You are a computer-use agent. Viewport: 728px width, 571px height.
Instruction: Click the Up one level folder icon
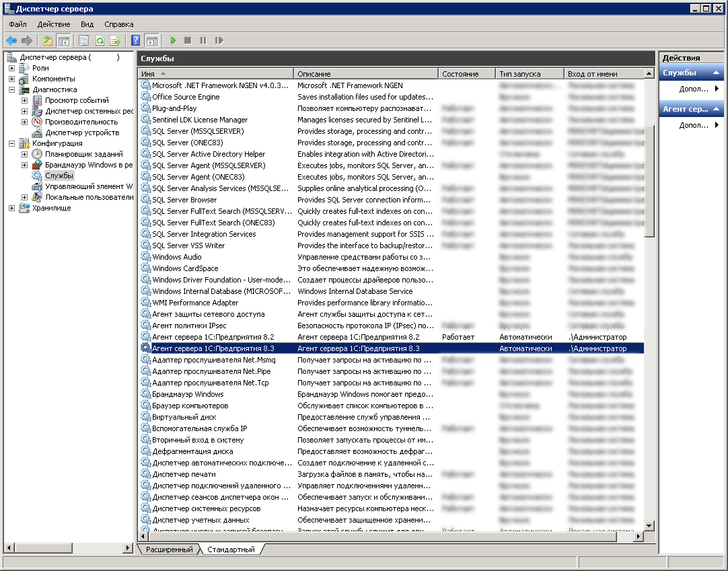pos(48,41)
